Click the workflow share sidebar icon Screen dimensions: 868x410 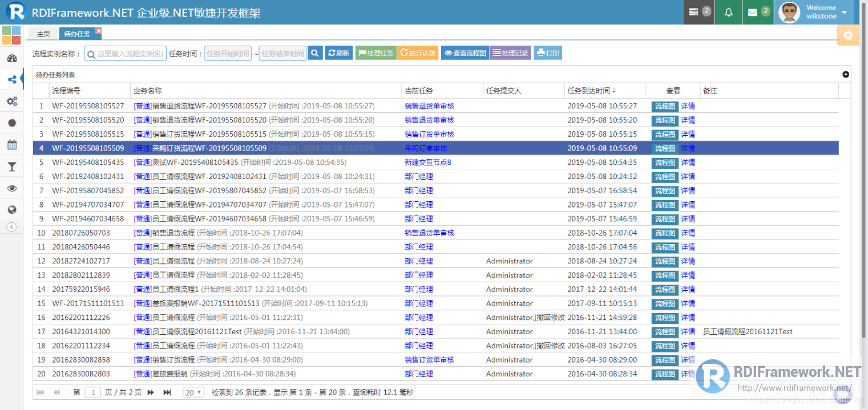point(11,80)
